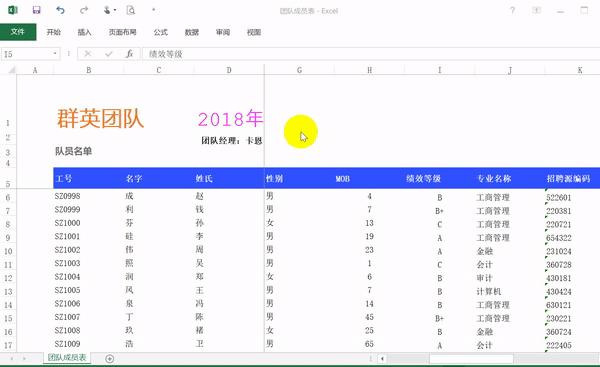Screen dimensions: 600x367
Task: Open the 文件 tab
Action: (18, 32)
